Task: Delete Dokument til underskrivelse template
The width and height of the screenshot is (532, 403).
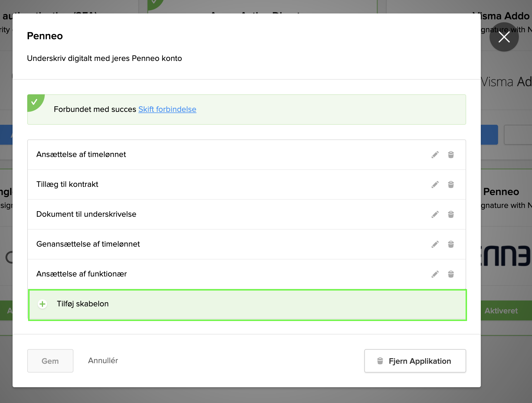Action: [x=451, y=214]
